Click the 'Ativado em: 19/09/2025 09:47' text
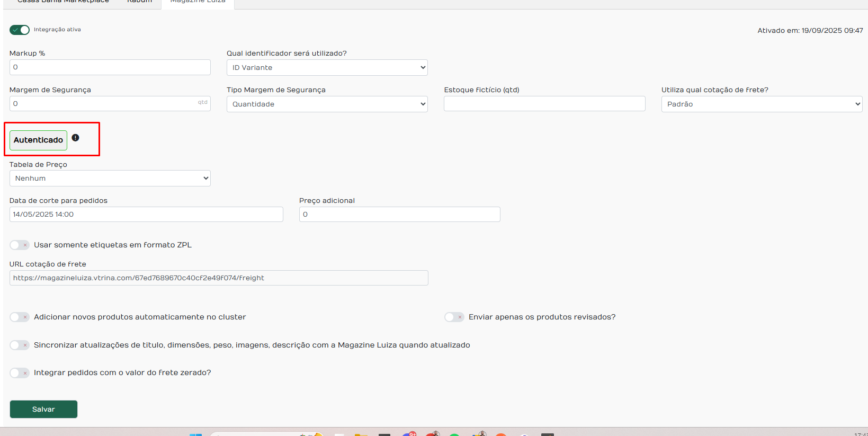This screenshot has width=868, height=436. (810, 31)
